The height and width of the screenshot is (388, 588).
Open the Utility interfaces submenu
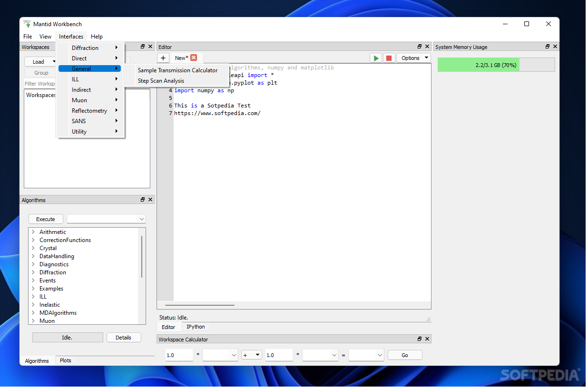pyautogui.click(x=90, y=131)
